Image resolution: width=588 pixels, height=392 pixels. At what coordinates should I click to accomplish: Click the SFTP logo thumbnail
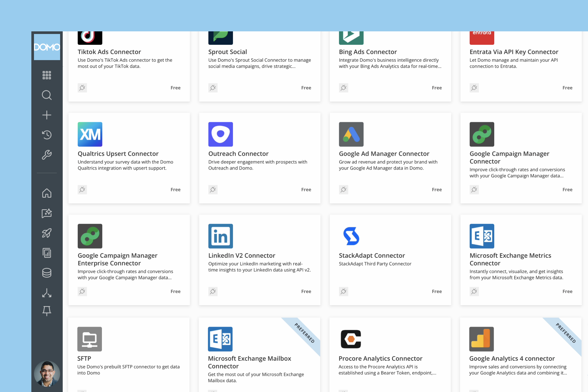click(x=90, y=339)
